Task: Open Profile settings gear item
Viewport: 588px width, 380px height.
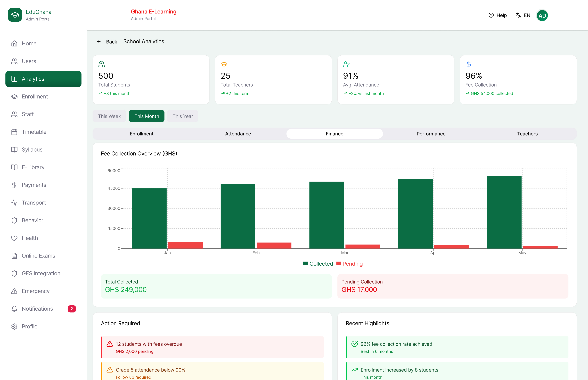Action: (x=43, y=326)
